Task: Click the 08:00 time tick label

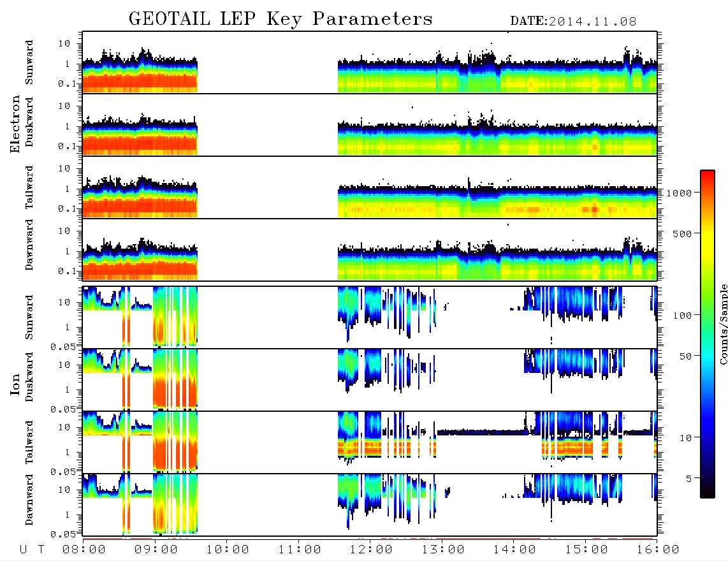Action: point(84,550)
